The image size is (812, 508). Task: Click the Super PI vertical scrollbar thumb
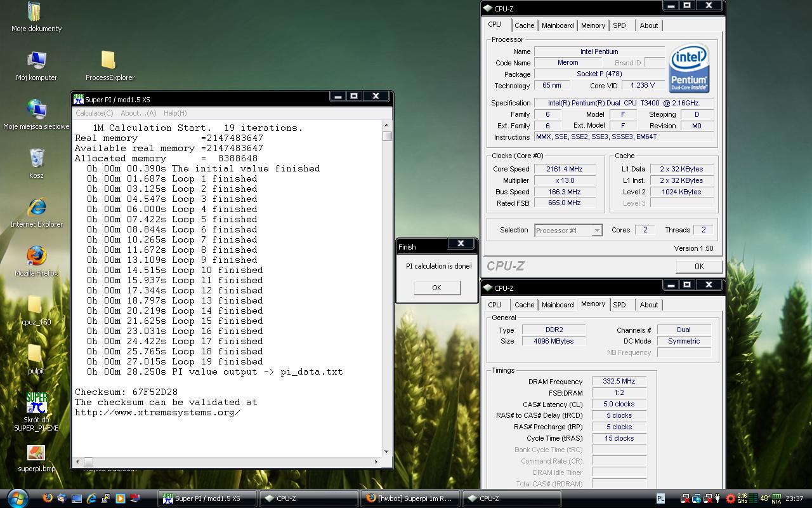(x=387, y=136)
